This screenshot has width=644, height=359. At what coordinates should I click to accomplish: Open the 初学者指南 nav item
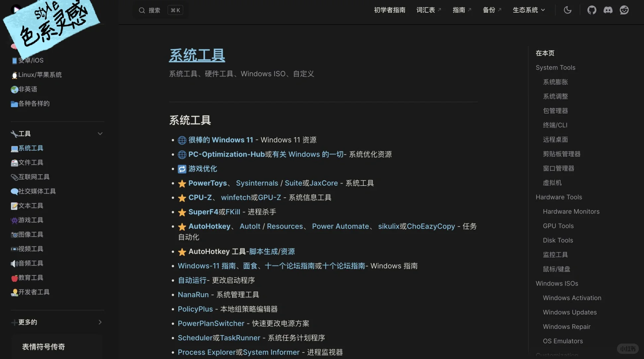(x=389, y=10)
